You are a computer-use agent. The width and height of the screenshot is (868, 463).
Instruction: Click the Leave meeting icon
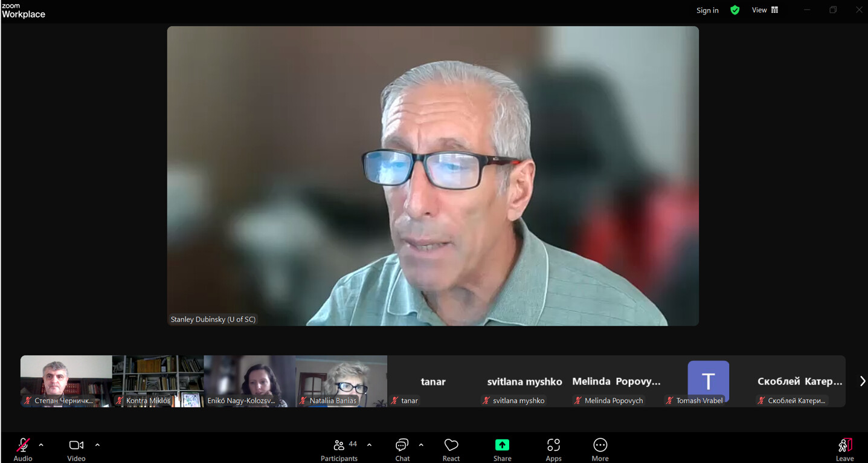coord(844,445)
